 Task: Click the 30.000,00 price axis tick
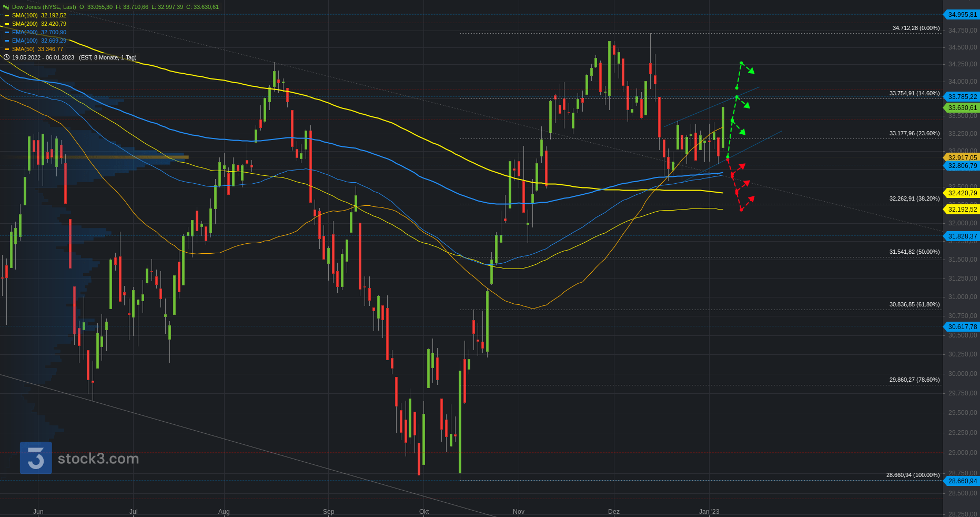click(x=963, y=374)
